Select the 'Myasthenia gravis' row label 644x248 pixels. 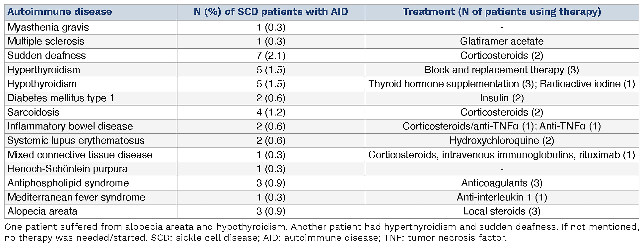(x=48, y=27)
